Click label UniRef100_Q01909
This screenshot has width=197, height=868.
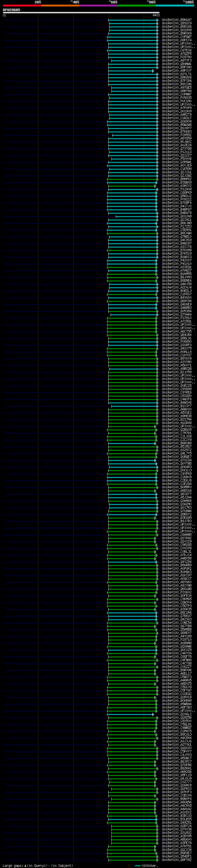tap(177, 111)
